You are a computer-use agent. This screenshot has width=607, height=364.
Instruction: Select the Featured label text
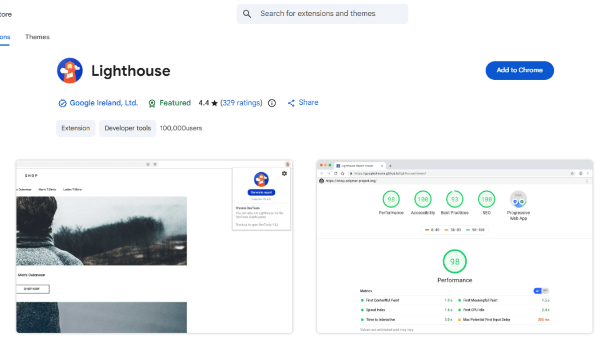click(x=175, y=103)
